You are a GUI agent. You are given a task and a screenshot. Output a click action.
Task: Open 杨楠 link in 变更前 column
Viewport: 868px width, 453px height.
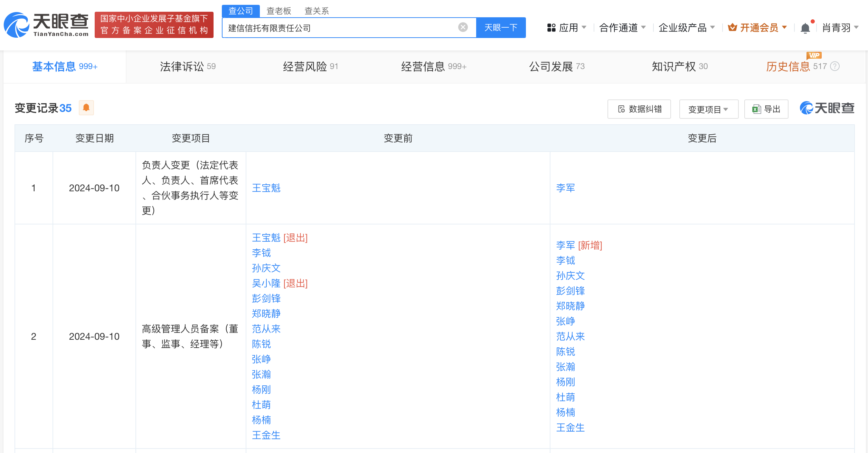point(261,420)
